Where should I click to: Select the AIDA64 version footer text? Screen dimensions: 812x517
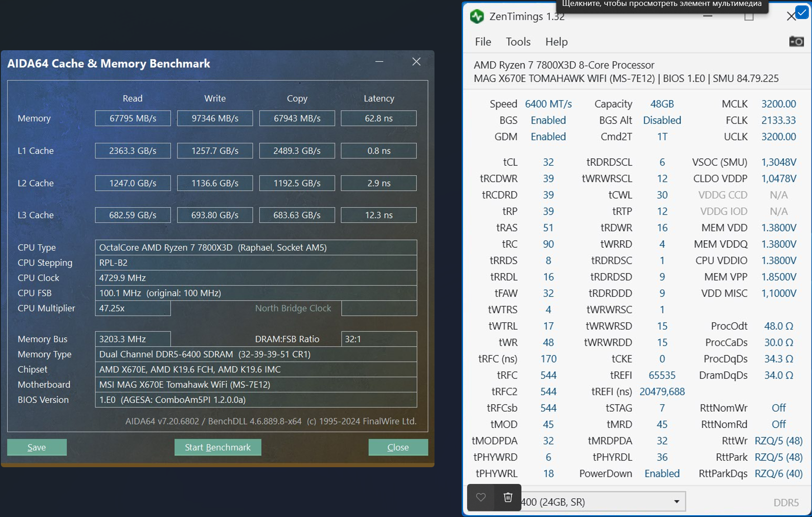tap(271, 421)
